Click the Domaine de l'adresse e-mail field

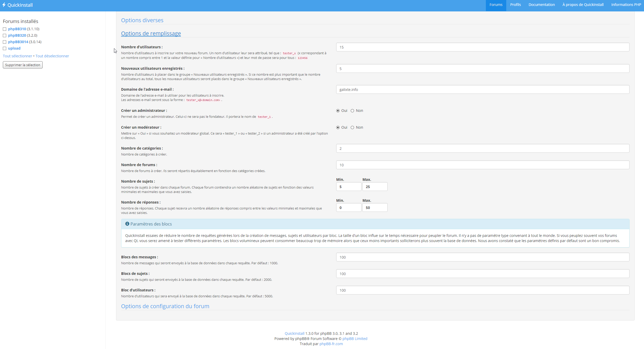tap(482, 90)
